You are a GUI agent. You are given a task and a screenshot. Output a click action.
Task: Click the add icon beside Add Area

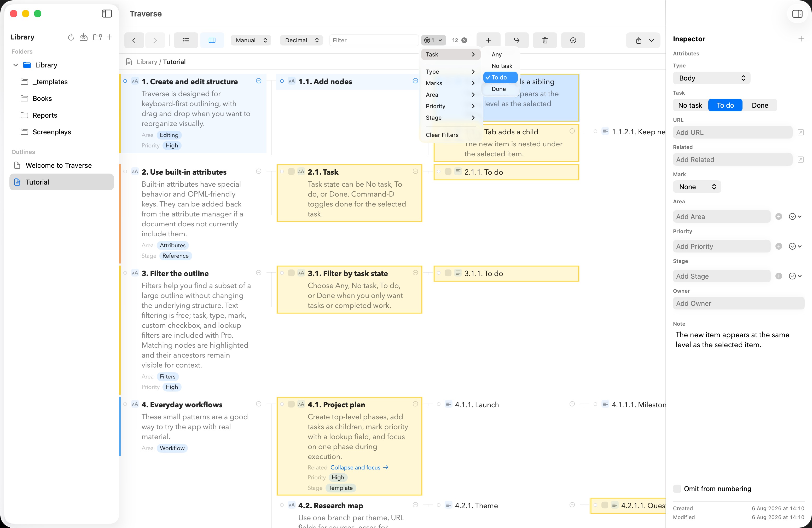779,216
